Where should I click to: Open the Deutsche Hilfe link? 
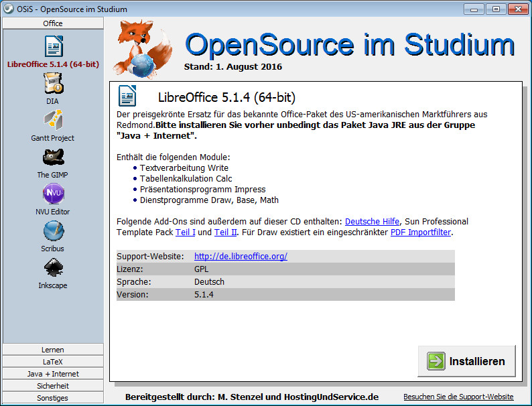pyautogui.click(x=372, y=222)
